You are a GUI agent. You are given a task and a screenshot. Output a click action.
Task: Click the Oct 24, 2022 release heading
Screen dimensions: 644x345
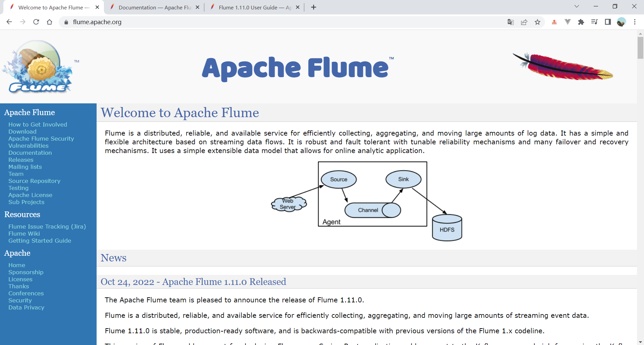[x=194, y=282]
